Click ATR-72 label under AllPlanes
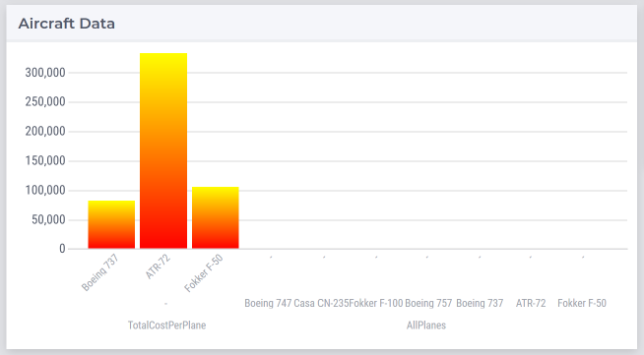 click(x=531, y=303)
